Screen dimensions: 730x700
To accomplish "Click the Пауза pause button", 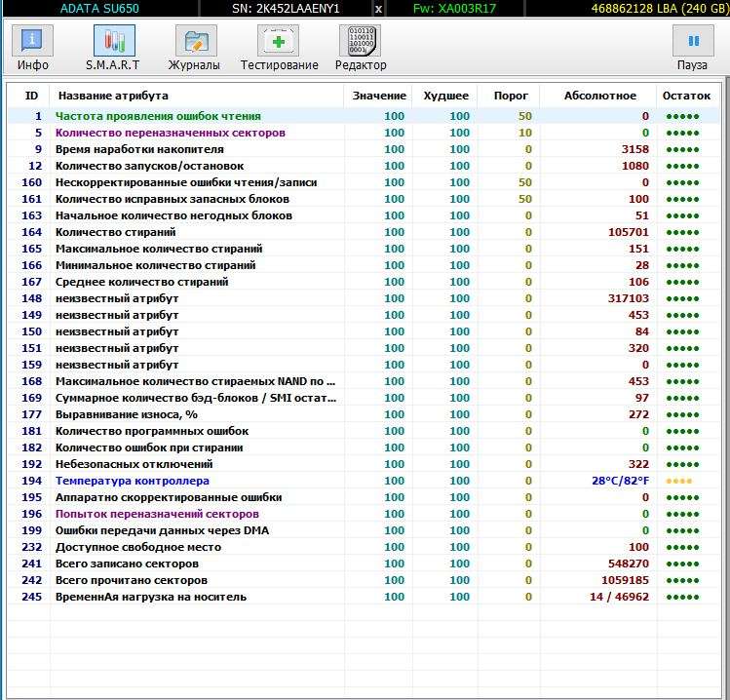I will point(693,41).
